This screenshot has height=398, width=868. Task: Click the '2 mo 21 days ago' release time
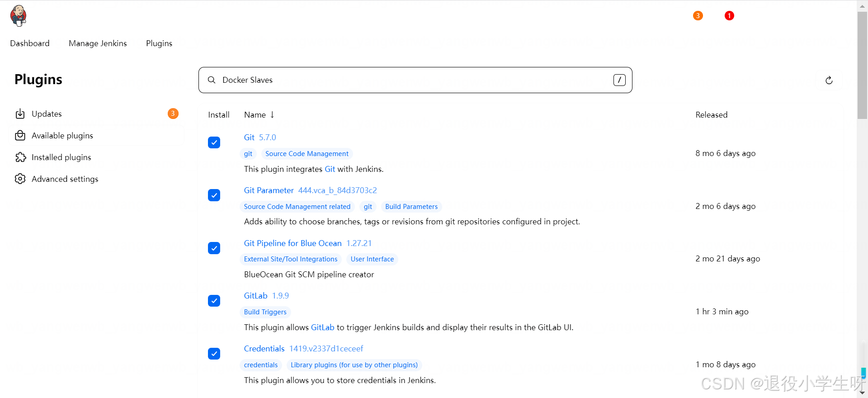point(728,259)
